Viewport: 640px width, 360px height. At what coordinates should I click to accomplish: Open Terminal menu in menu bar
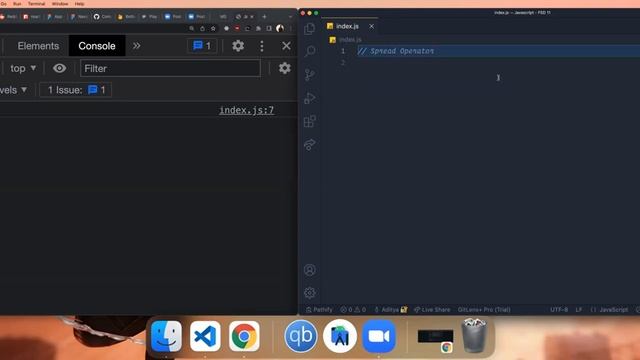coord(37,4)
